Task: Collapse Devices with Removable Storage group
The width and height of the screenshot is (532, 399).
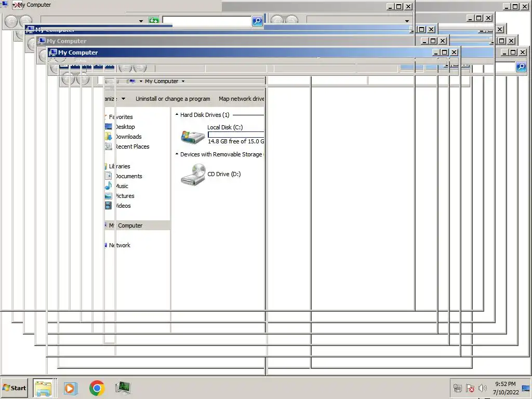Action: 177,154
